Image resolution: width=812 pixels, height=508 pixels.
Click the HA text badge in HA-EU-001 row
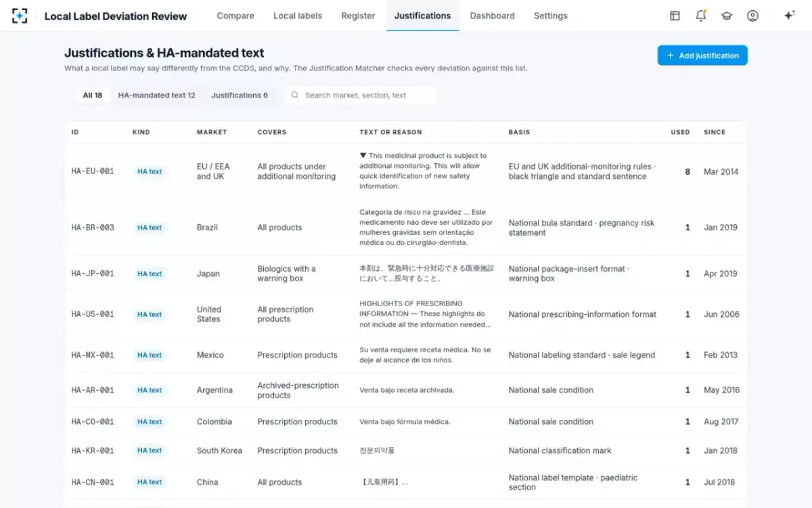click(x=150, y=171)
